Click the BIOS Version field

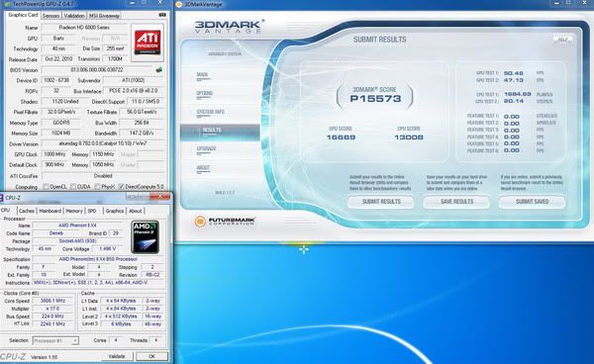[x=97, y=70]
